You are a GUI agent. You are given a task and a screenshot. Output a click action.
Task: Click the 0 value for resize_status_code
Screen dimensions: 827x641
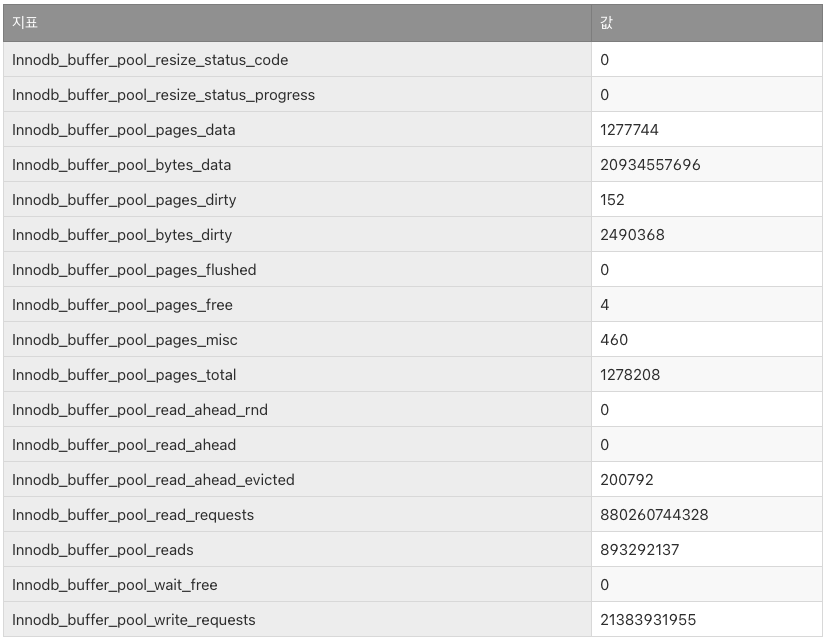[604, 60]
